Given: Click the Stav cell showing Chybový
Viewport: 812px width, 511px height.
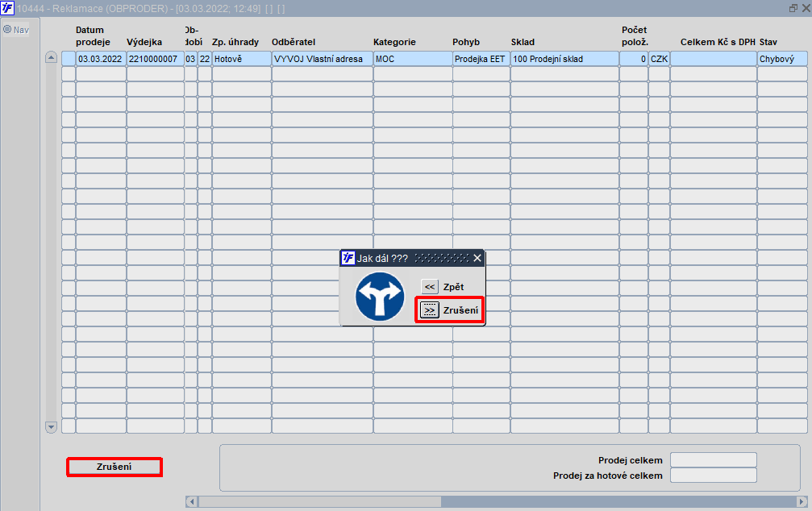Looking at the screenshot, I should 782,59.
